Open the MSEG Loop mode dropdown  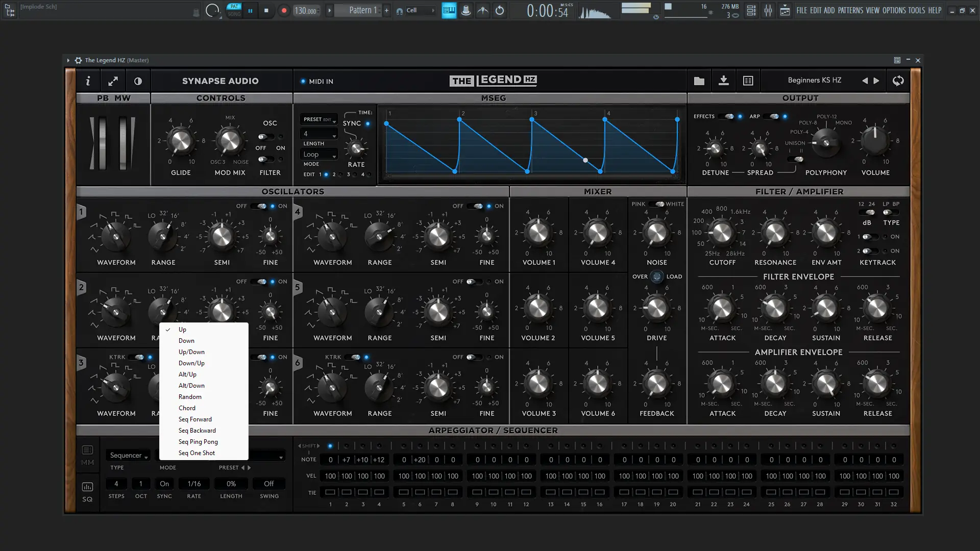[x=320, y=155]
